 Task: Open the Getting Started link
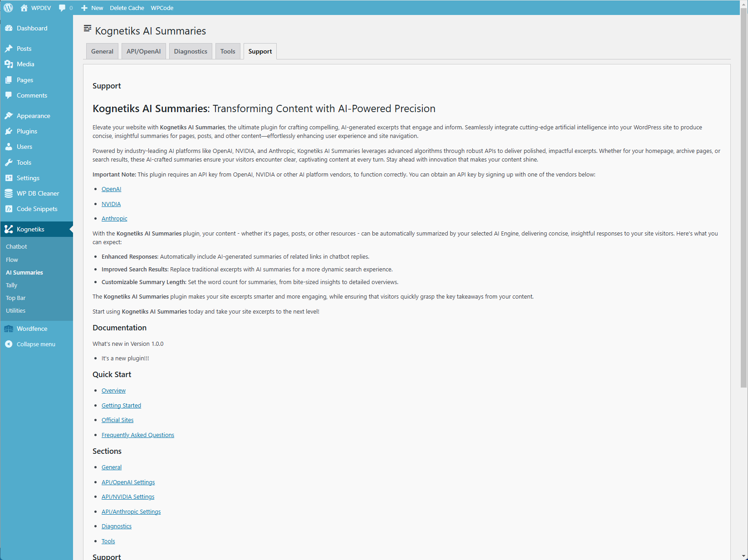pyautogui.click(x=121, y=405)
